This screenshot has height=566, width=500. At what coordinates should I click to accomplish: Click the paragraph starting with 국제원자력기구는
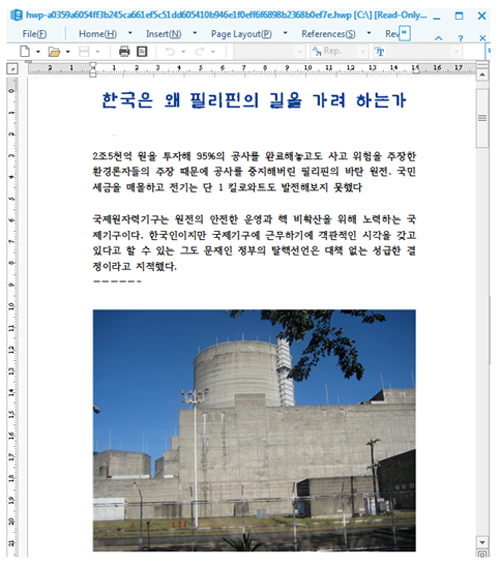pos(254,243)
